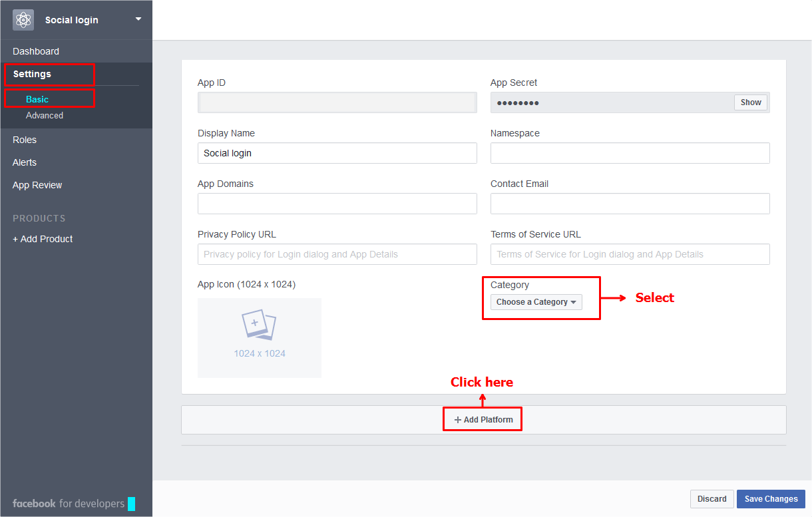Select Settings in the sidebar

point(32,74)
